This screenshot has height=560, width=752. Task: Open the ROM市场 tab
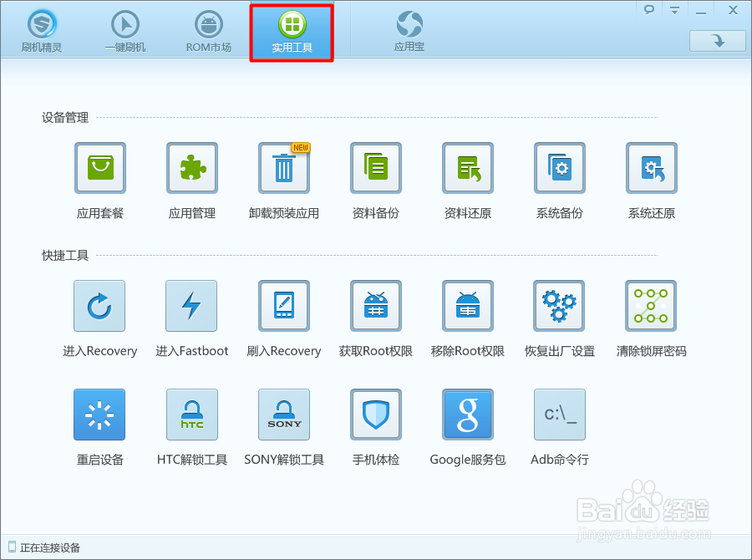click(x=209, y=31)
